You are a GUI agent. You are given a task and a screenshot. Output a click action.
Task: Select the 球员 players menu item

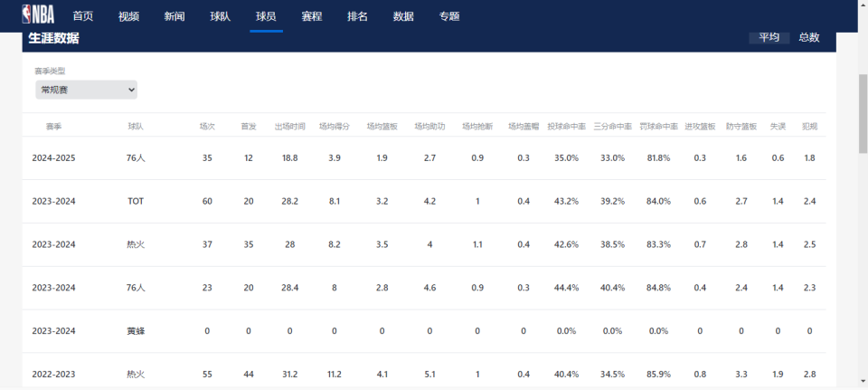point(266,16)
